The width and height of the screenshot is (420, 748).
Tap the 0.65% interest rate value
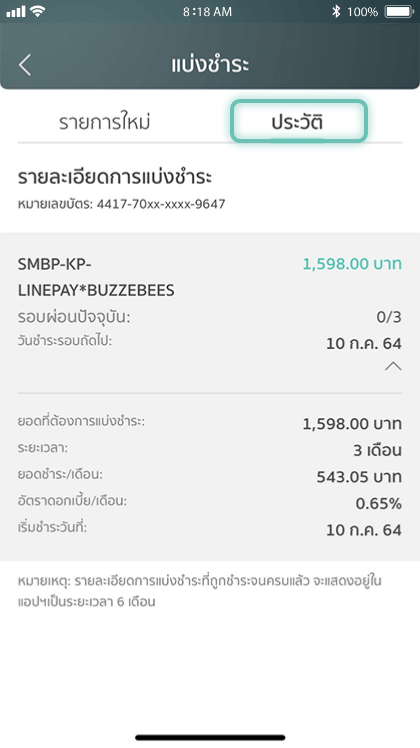378,503
